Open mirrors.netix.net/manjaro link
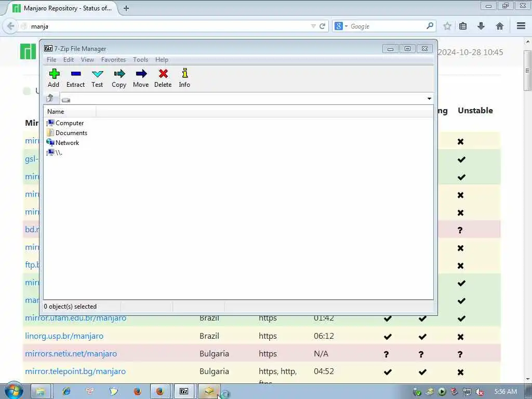 (x=71, y=353)
